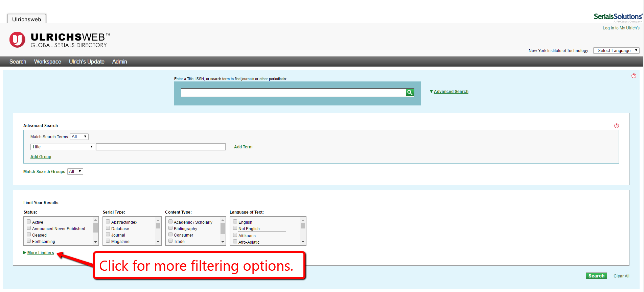Enable Academic / Scholarly content type
This screenshot has height=292, width=644.
tap(170, 222)
